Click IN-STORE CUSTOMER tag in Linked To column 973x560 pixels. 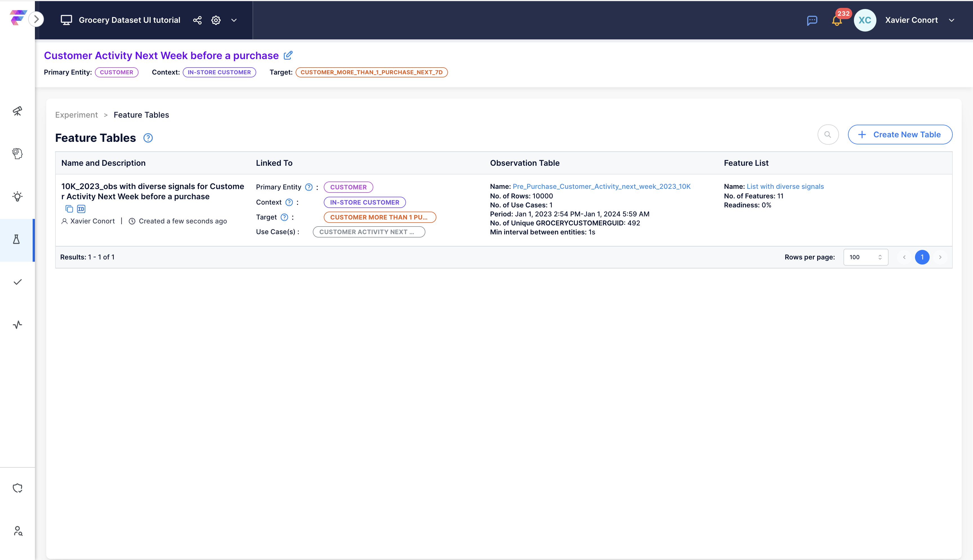point(365,202)
